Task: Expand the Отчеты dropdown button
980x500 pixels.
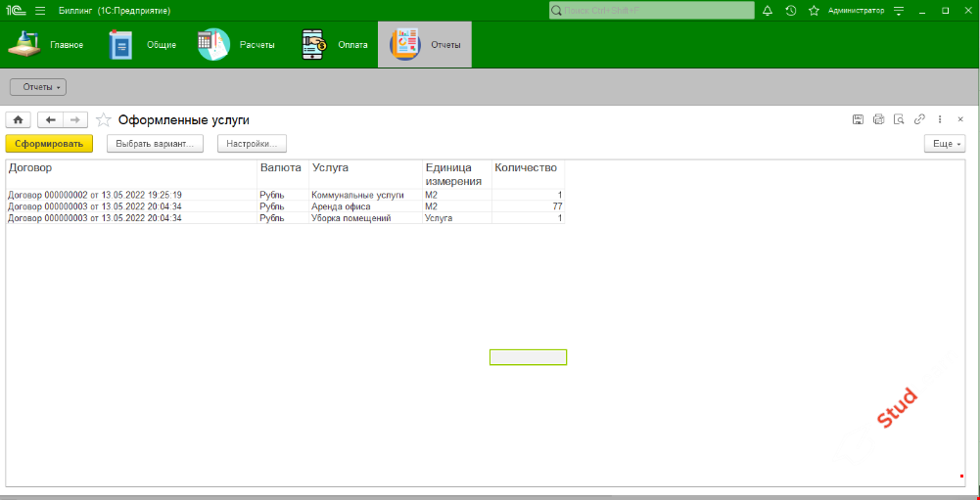Action: 38,87
